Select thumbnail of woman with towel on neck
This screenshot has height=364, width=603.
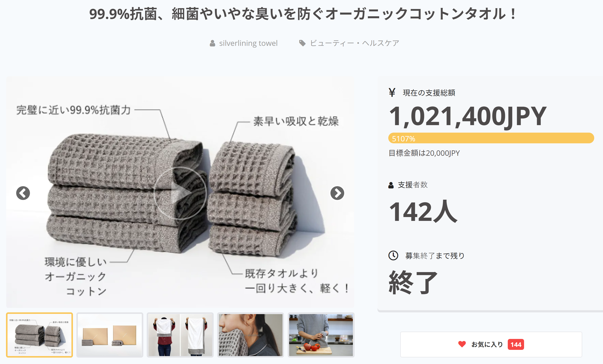250,335
